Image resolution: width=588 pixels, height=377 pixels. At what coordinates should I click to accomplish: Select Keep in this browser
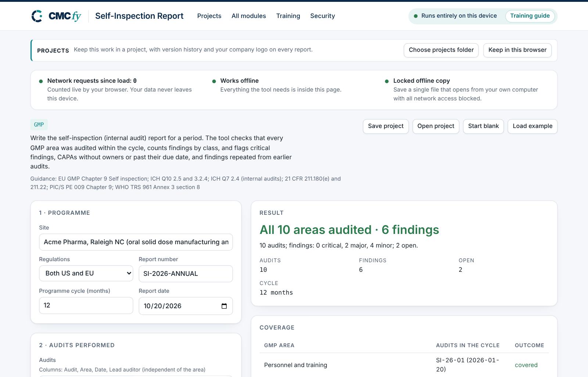tap(517, 50)
